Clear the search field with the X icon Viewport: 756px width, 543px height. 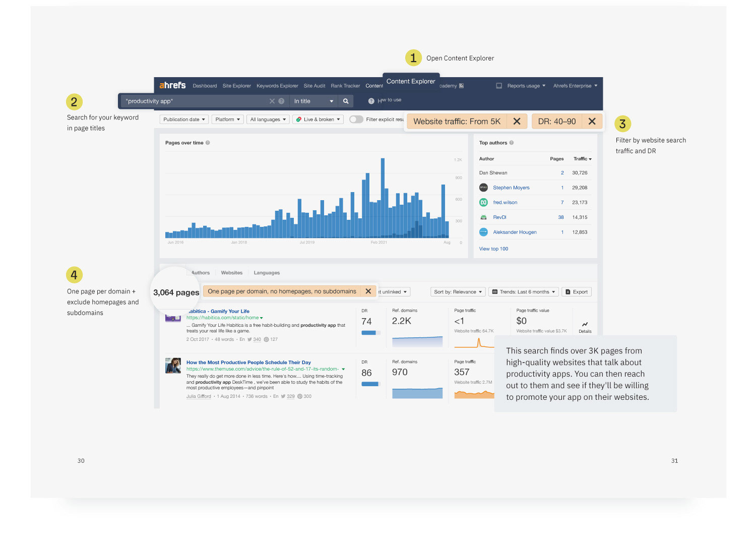tap(272, 101)
